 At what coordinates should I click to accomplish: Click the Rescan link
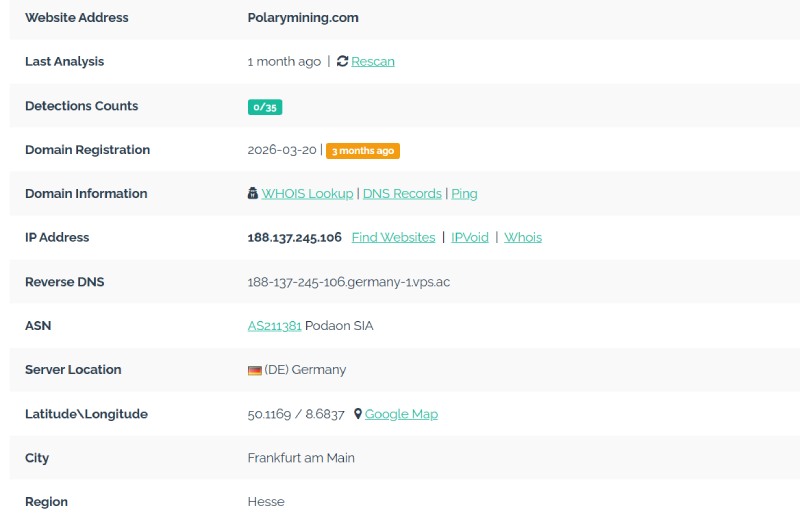pos(373,61)
